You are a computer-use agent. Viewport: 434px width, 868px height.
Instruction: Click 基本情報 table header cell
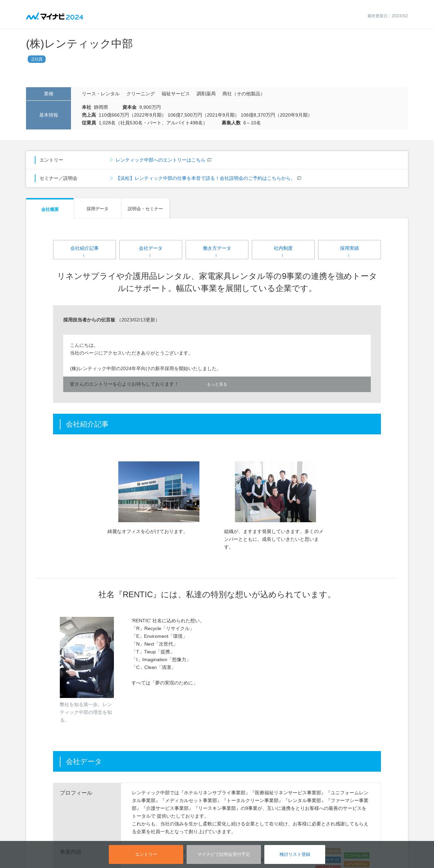(48, 115)
